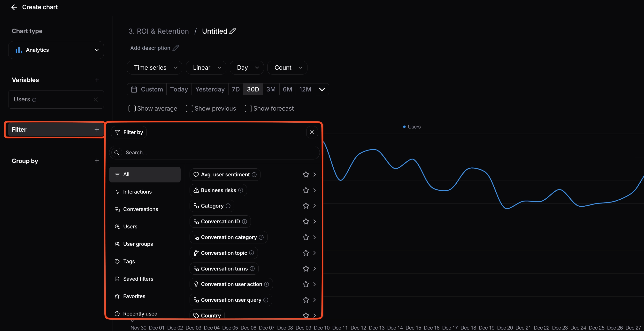This screenshot has height=331, width=644.
Task: Choose the Conversation topic filter
Action: click(224, 253)
